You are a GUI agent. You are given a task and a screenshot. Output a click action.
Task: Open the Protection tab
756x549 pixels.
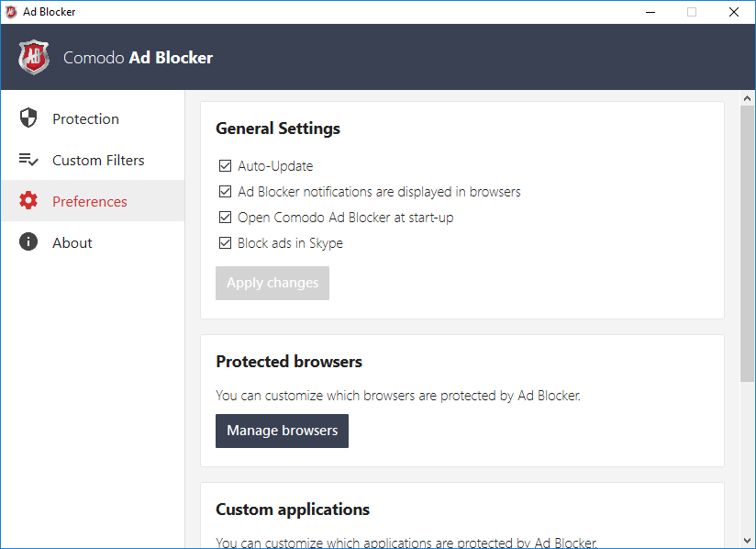pyautogui.click(x=85, y=118)
